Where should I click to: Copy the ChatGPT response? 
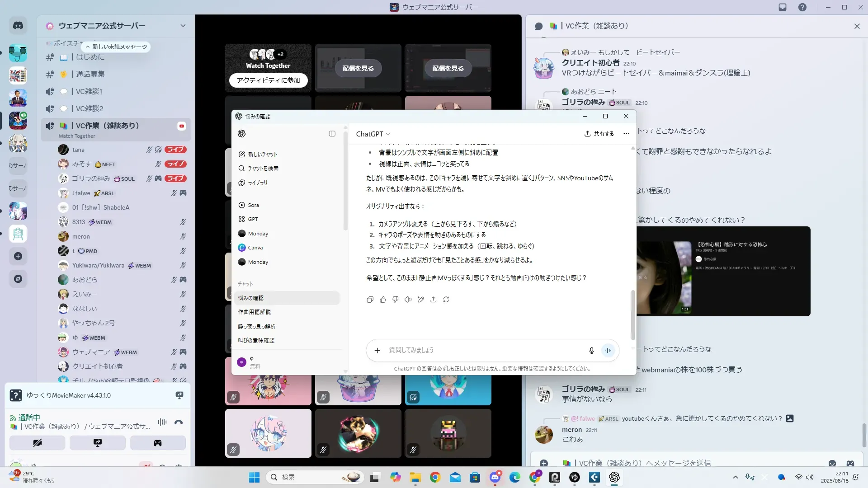pos(370,300)
